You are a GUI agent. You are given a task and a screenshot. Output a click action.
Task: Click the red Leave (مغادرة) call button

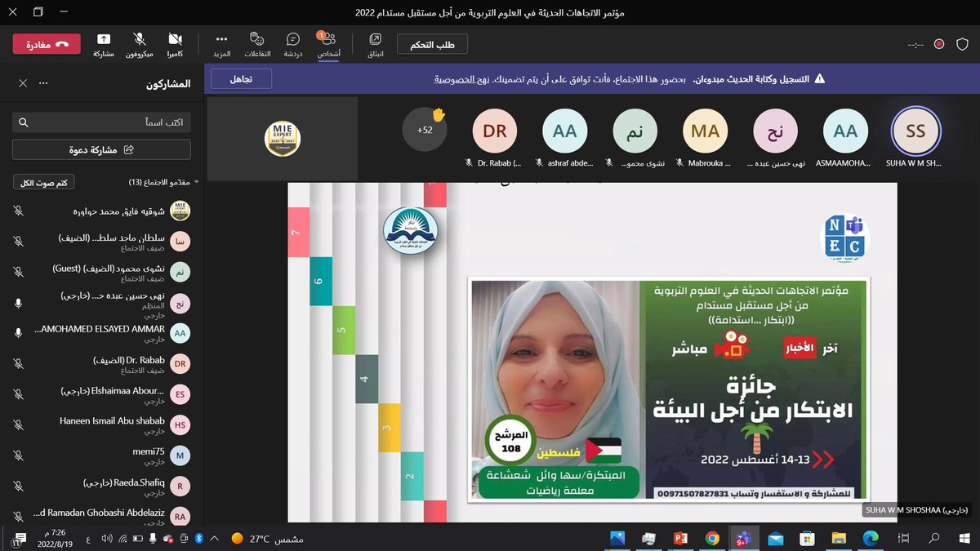pyautogui.click(x=47, y=44)
